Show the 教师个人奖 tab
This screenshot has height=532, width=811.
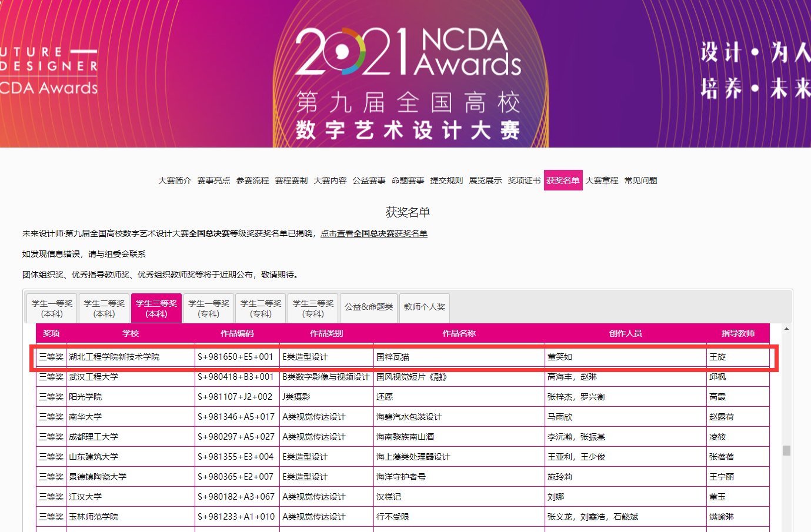click(425, 307)
